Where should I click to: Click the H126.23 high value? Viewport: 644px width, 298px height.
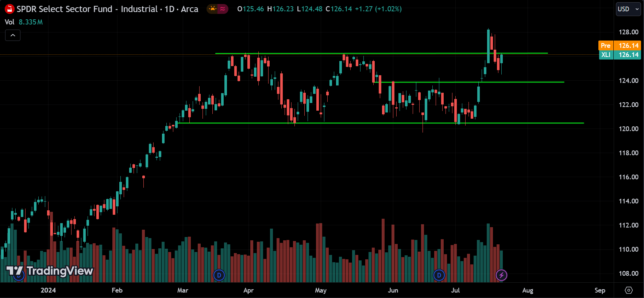280,9
